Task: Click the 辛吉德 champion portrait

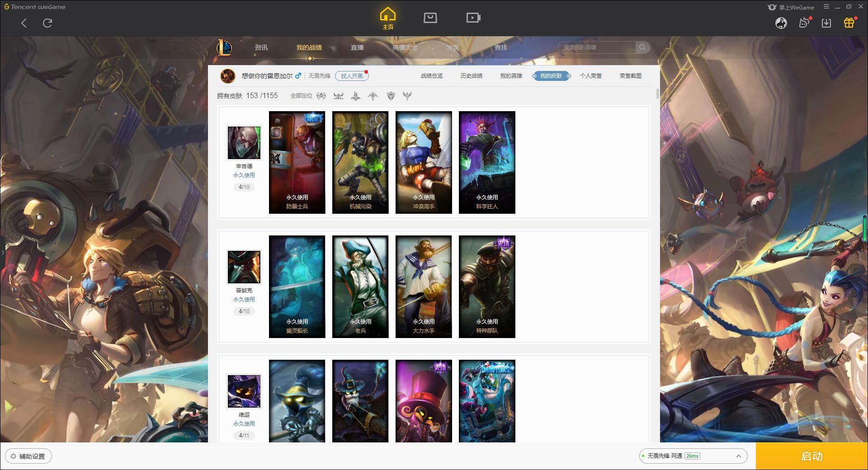Action: (244, 143)
